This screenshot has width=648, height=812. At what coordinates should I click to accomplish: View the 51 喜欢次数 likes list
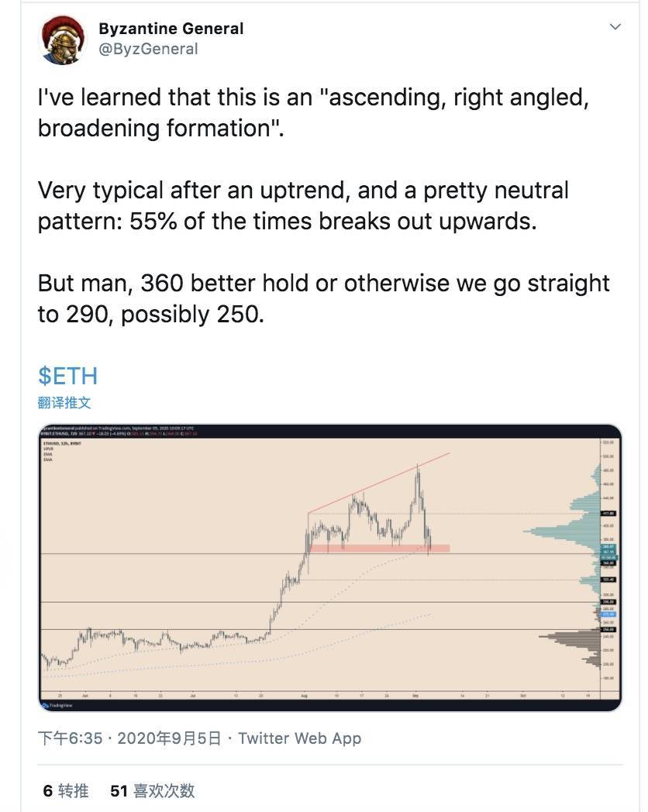point(152,791)
